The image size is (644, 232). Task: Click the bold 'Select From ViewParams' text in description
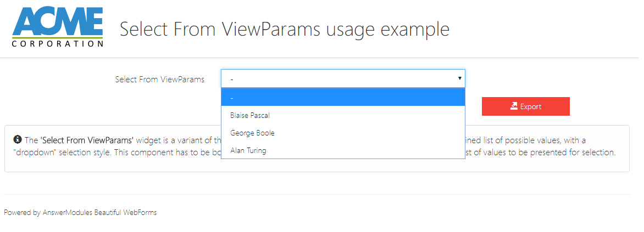click(x=88, y=140)
